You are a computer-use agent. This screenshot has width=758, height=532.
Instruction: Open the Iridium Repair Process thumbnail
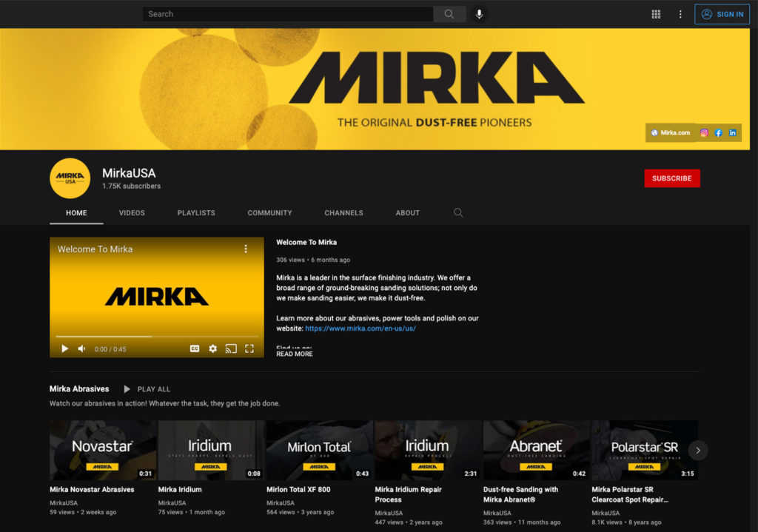[428, 451]
